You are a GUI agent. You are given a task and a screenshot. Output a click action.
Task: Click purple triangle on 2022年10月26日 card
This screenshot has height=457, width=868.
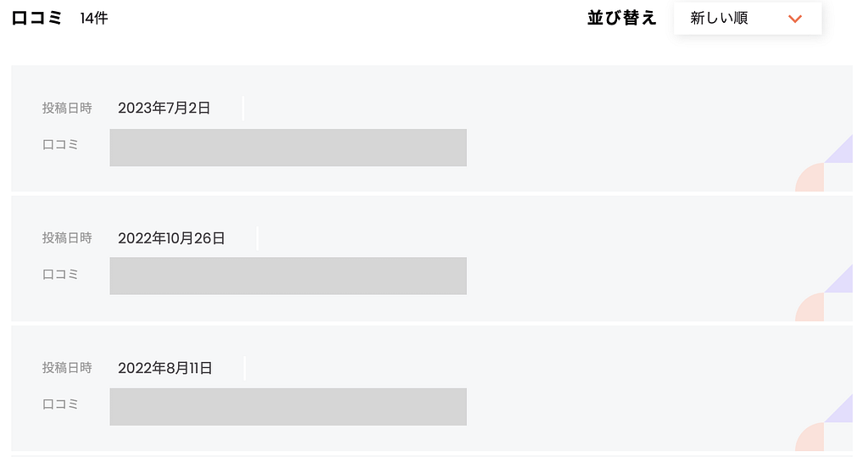tap(843, 283)
